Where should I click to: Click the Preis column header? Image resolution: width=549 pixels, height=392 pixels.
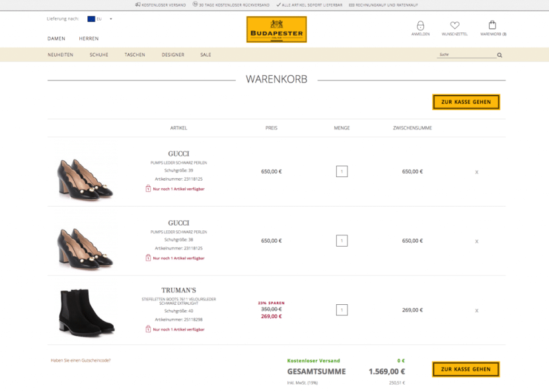point(272,128)
